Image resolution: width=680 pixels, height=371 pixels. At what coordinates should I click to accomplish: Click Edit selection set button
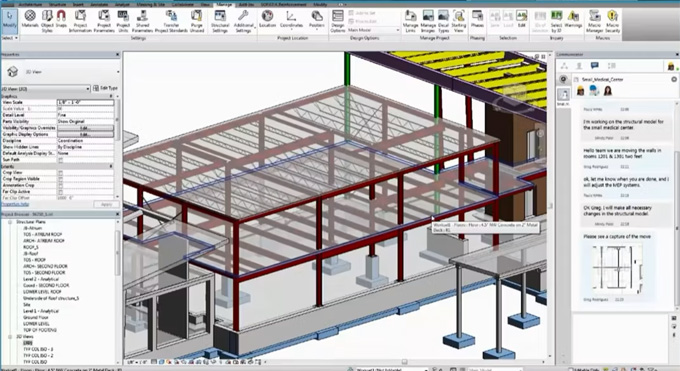click(521, 19)
